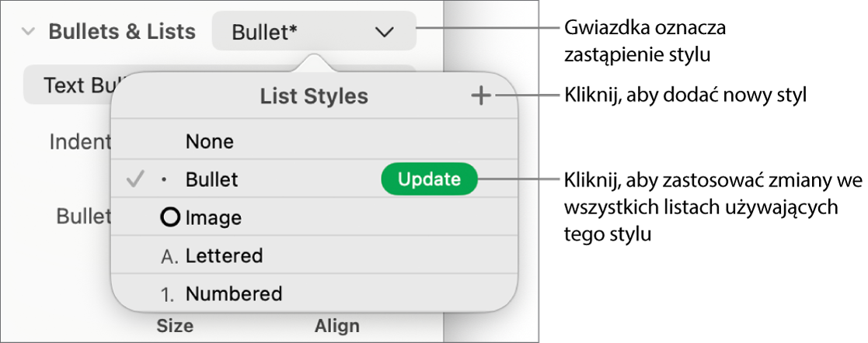This screenshot has height=343, width=868.
Task: Click the List Styles popover title
Action: (x=314, y=96)
